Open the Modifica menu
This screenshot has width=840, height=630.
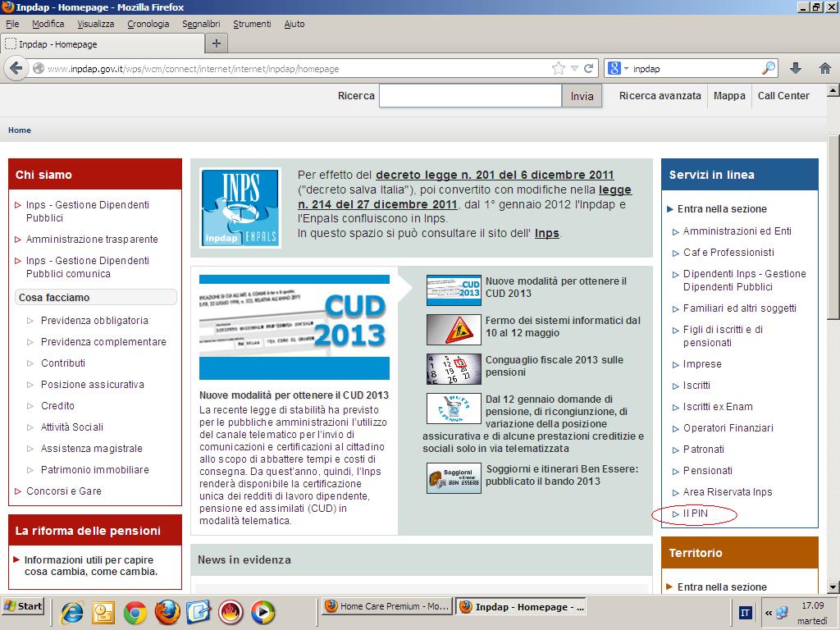[48, 24]
